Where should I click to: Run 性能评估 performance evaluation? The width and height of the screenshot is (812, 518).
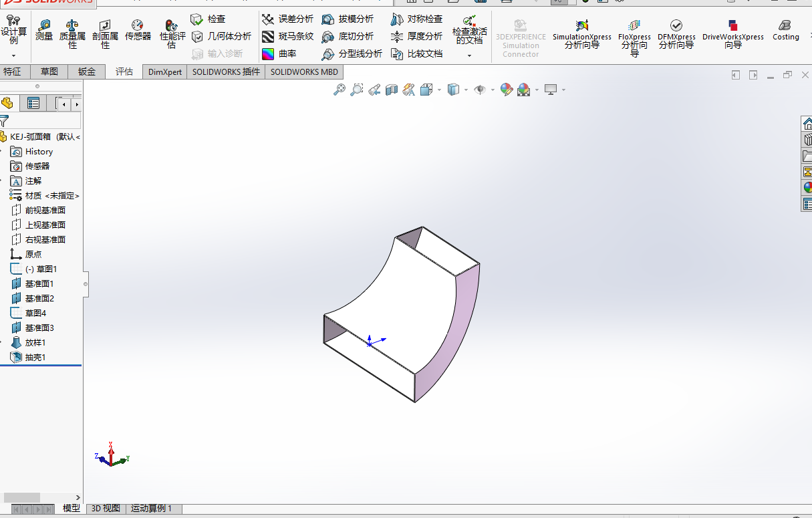172,34
